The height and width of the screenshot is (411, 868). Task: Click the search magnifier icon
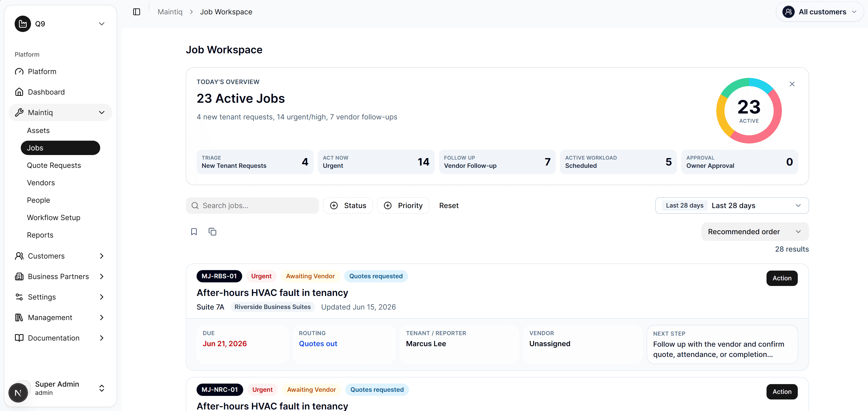pos(195,205)
